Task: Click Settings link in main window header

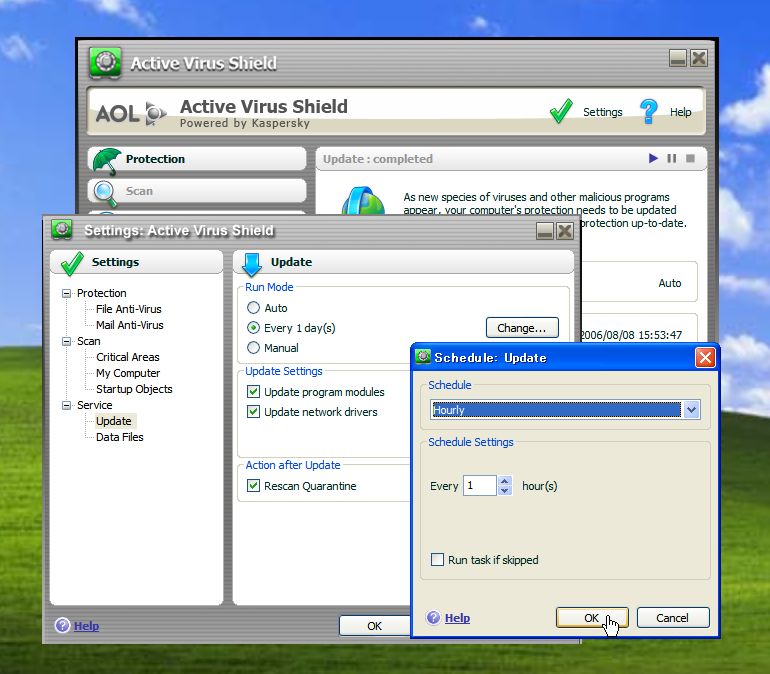Action: click(603, 112)
